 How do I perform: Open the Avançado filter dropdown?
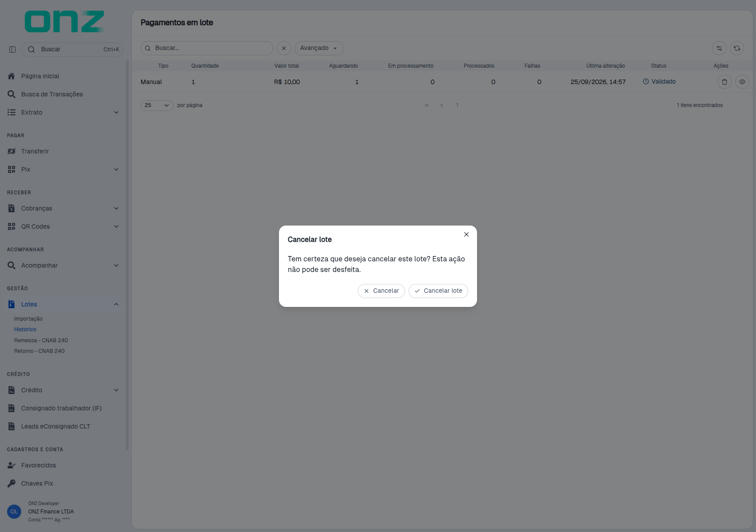pos(319,48)
